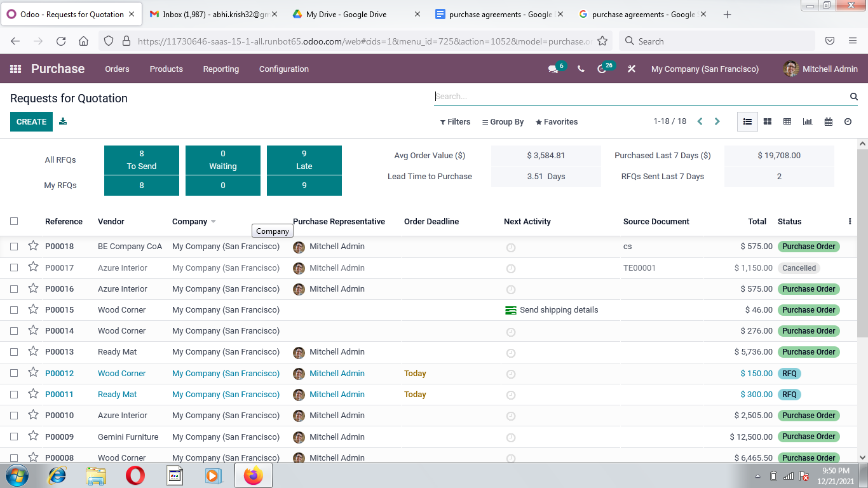Filter All RFQs To Send tile
This screenshot has width=868, height=488.
click(142, 160)
